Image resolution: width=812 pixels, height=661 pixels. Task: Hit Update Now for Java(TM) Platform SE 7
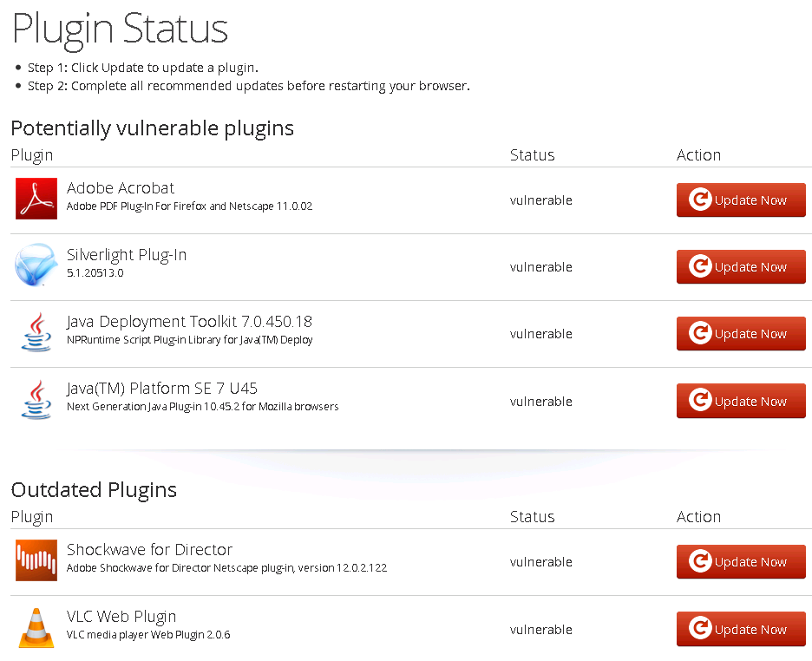pyautogui.click(x=741, y=401)
